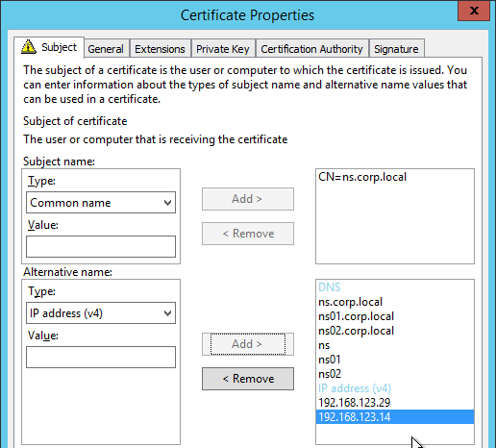Image resolution: width=496 pixels, height=448 pixels.
Task: Select ns01.corp.local DNS entry
Action: [x=356, y=316]
